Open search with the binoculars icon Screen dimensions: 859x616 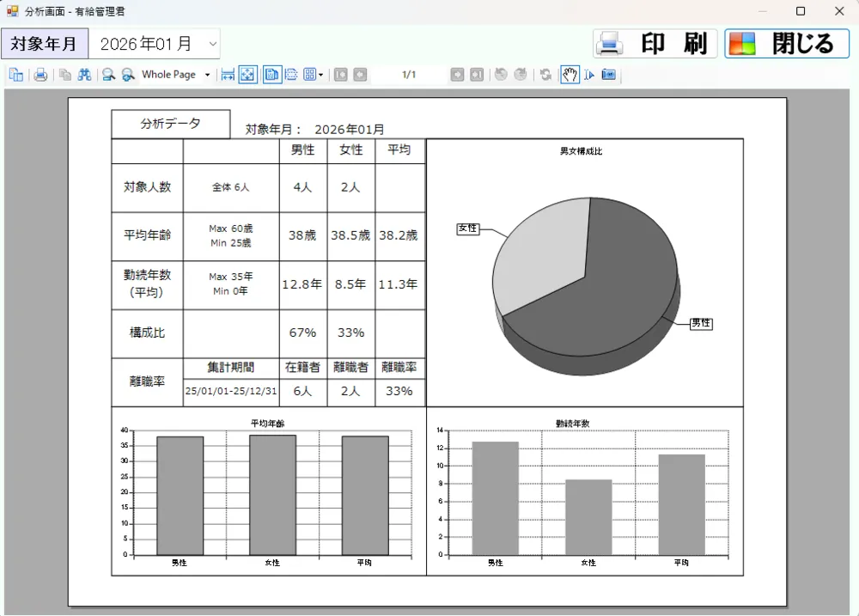(x=82, y=75)
